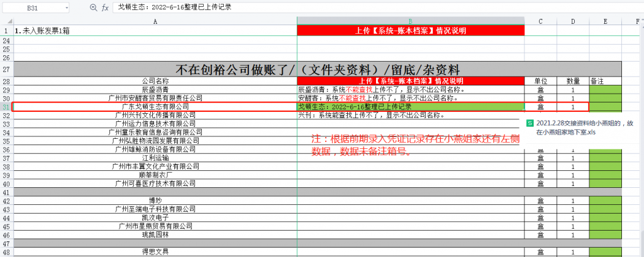Viewport: 644px width, 257px height.
Task: Click the zoom magnifier icon beside formula bar
Action: 93,8
